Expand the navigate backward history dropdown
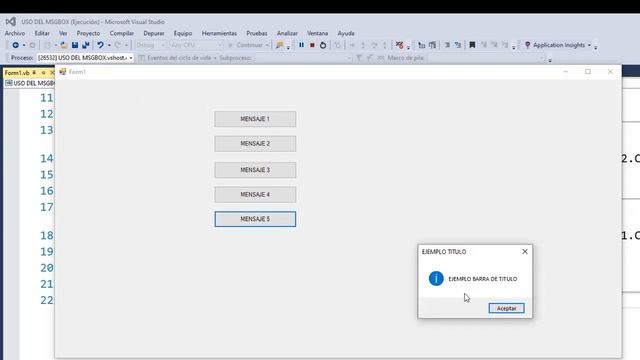Image resolution: width=640 pixels, height=360 pixels. point(24,45)
